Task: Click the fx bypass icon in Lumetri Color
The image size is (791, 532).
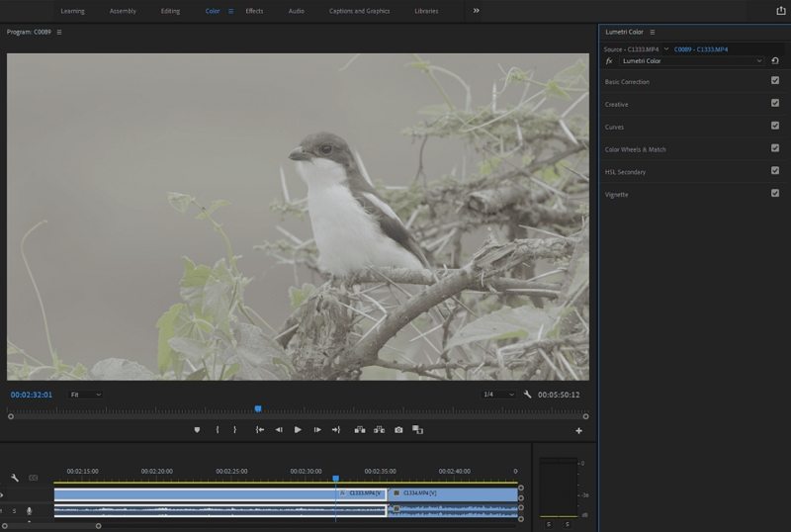Action: [609, 61]
